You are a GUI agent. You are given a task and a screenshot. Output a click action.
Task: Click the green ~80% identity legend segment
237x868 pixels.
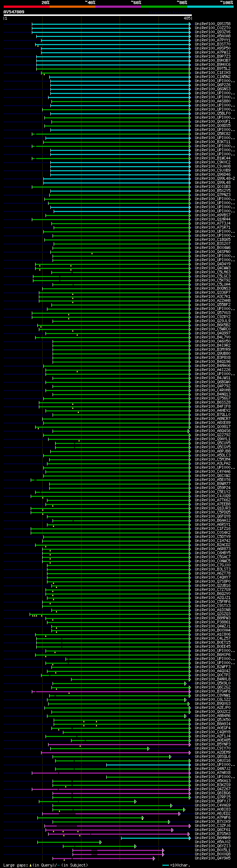(x=164, y=7)
